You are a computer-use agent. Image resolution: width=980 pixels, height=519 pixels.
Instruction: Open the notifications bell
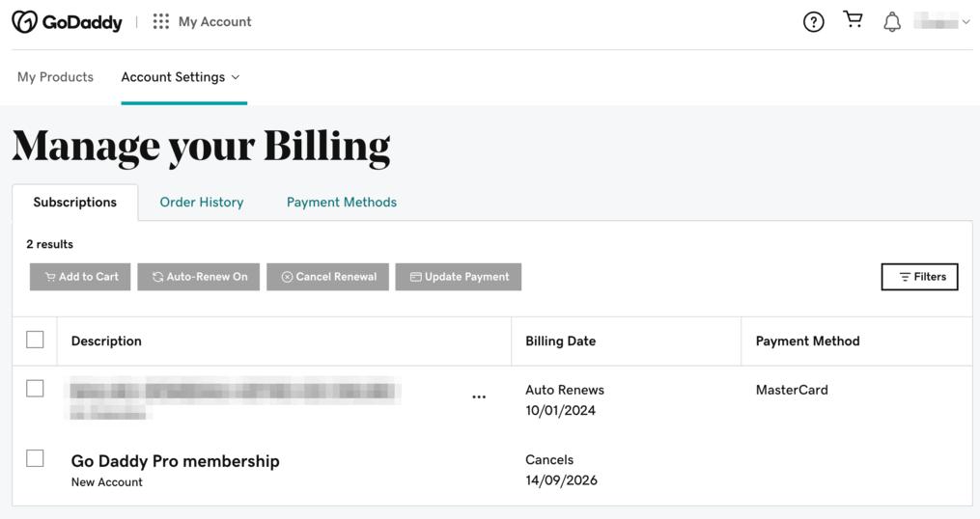point(892,22)
